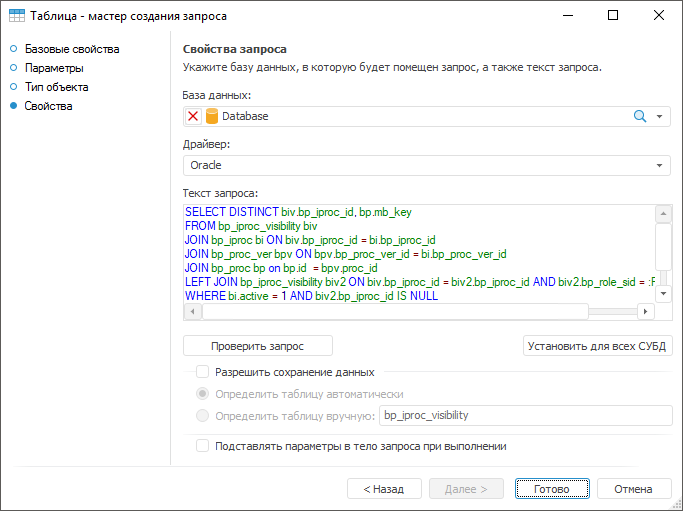Click Установить для всех СУБД button
Viewport: 683px width, 511px height.
(x=597, y=346)
